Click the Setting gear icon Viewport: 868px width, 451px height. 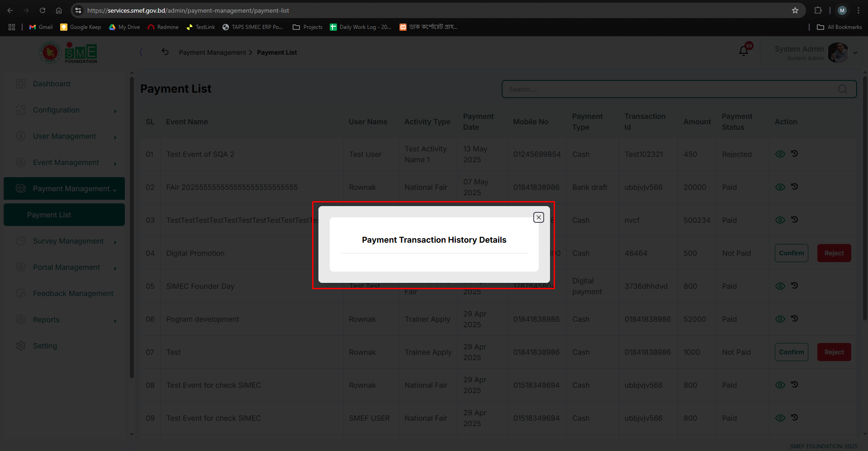[21, 346]
